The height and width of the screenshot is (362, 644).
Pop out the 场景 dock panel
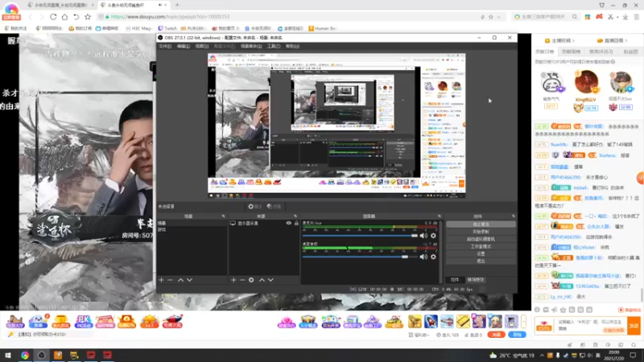tap(224, 216)
